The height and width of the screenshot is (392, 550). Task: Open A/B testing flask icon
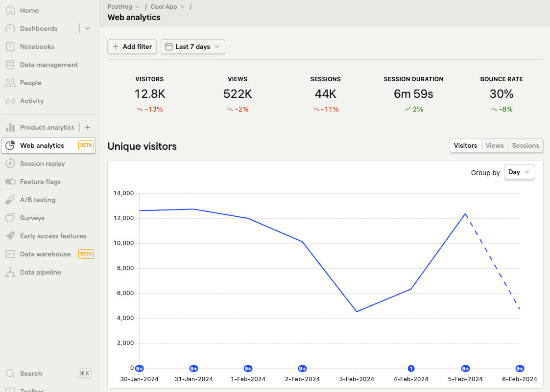click(x=10, y=200)
